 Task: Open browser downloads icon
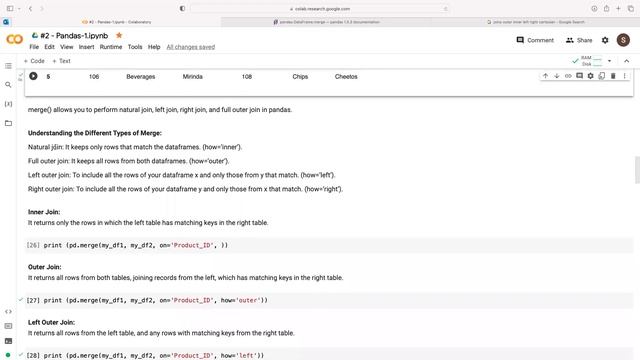click(594, 9)
